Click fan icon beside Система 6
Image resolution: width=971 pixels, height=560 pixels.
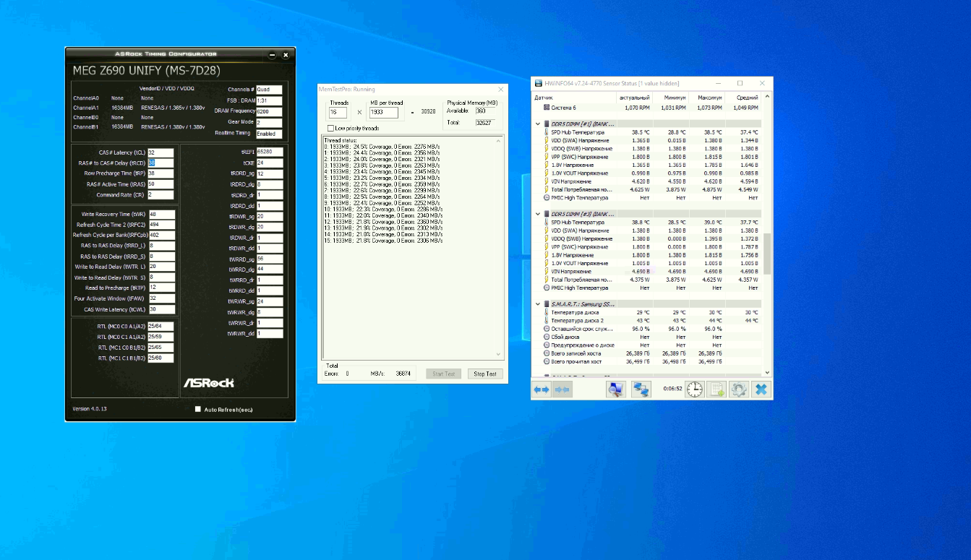tap(546, 107)
